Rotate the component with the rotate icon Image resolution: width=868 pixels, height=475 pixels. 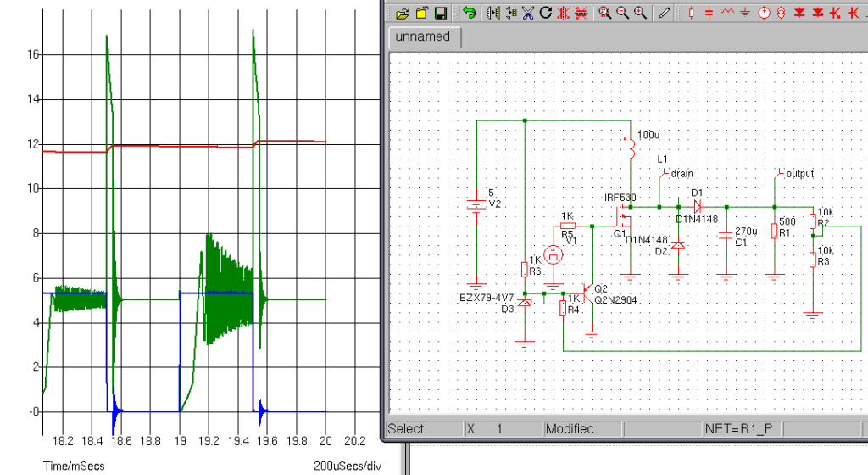(546, 13)
